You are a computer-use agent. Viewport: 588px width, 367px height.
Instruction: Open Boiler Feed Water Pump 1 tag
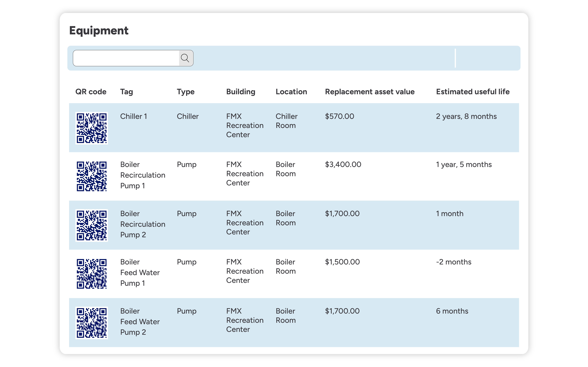[140, 273]
